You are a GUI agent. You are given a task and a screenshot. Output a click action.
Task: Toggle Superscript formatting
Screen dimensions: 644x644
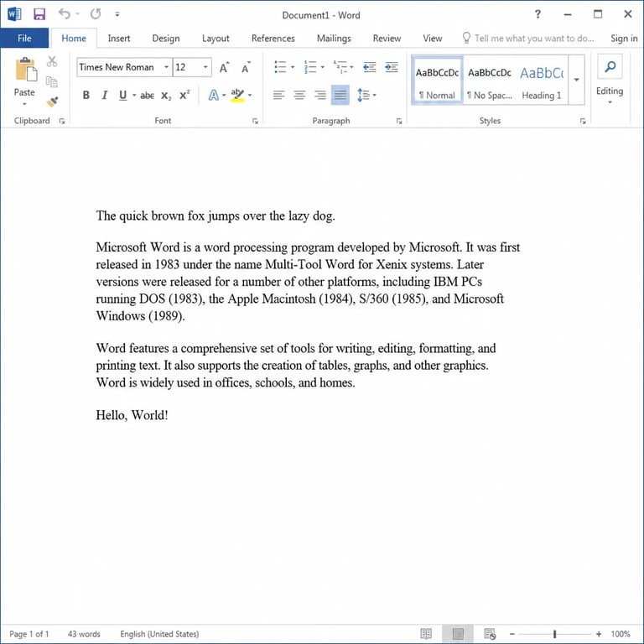(184, 96)
